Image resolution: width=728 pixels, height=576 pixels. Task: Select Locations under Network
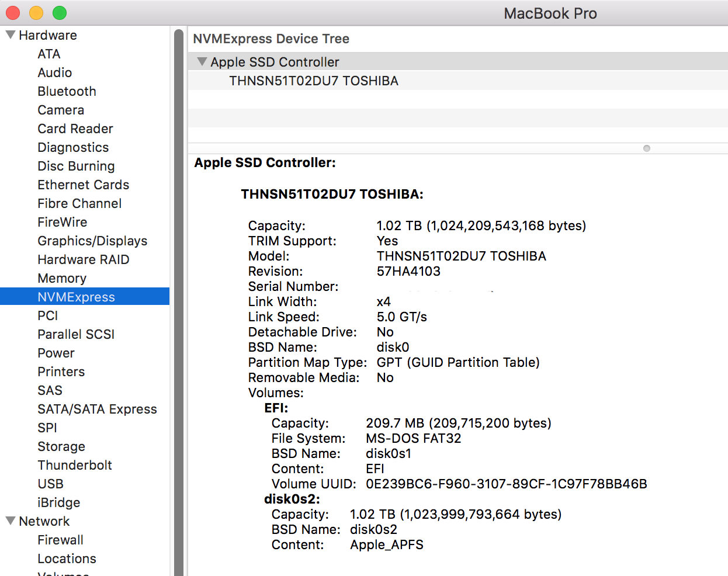click(67, 558)
